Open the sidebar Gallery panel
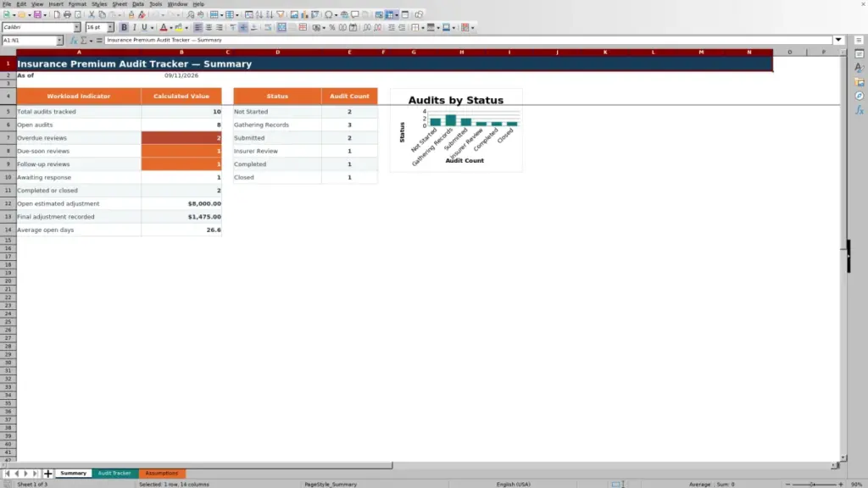 [x=860, y=82]
